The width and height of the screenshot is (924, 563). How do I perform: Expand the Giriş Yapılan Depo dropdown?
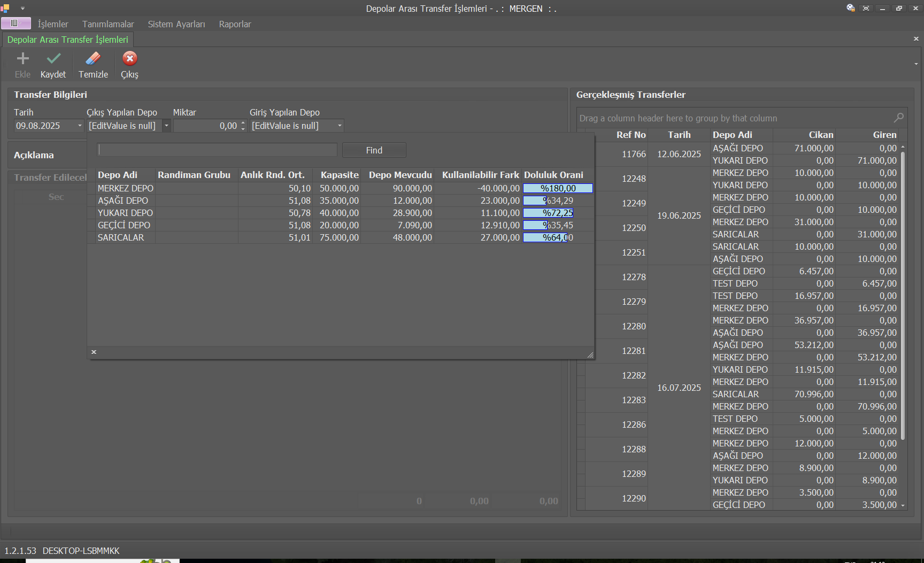(340, 126)
